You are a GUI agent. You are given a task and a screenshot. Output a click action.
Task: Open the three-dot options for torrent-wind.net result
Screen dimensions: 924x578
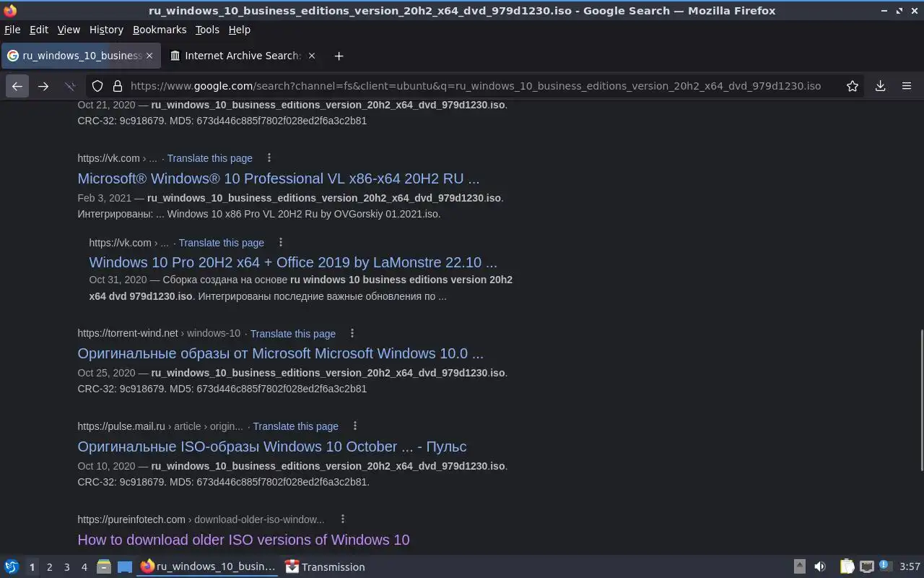click(x=352, y=333)
